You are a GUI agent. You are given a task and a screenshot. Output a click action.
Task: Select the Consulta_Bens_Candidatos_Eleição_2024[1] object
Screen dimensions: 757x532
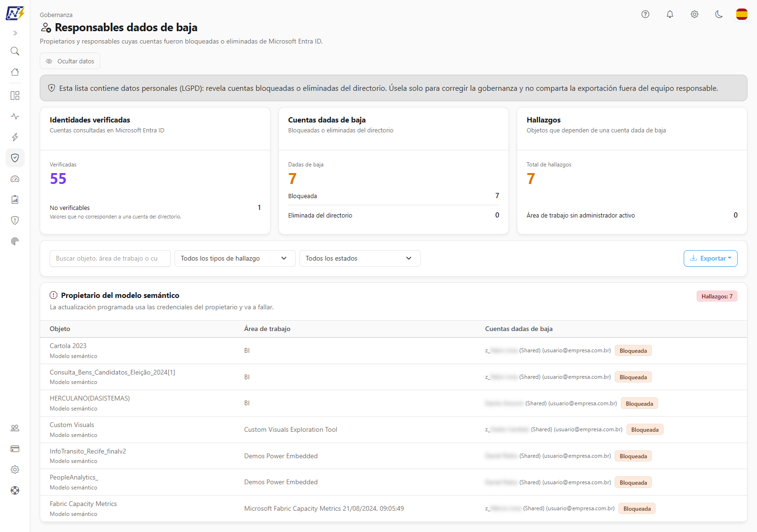[113, 373]
